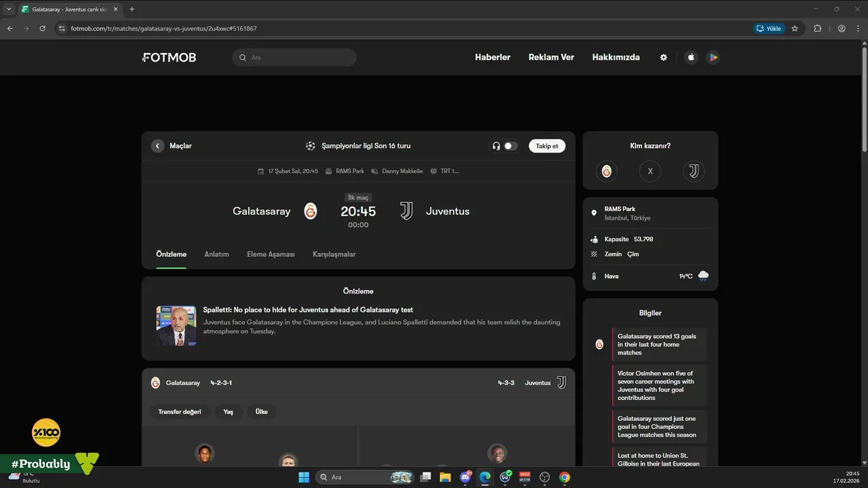Open the taskbar weather widget
This screenshot has height=488, width=868.
click(24, 477)
